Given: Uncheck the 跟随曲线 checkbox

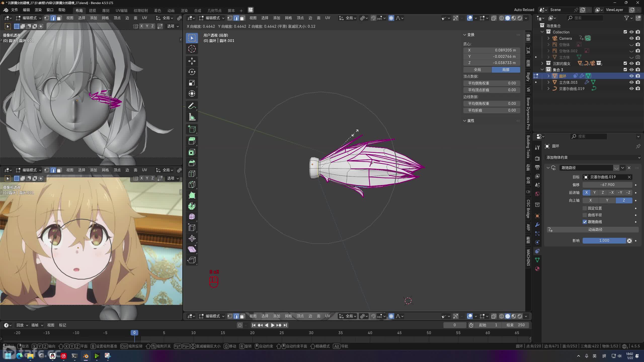Looking at the screenshot, I should pos(585,222).
